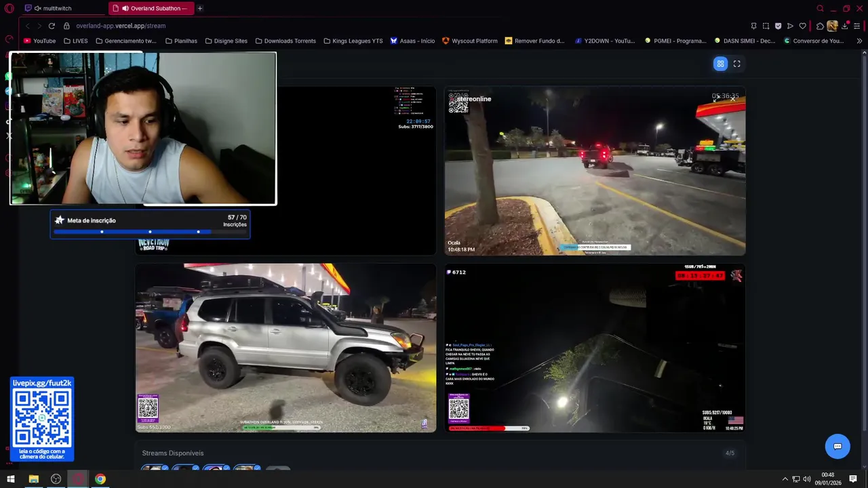The height and width of the screenshot is (488, 868).
Task: Click the livepix.gg/fuut2k QR code
Action: pyautogui.click(x=42, y=418)
